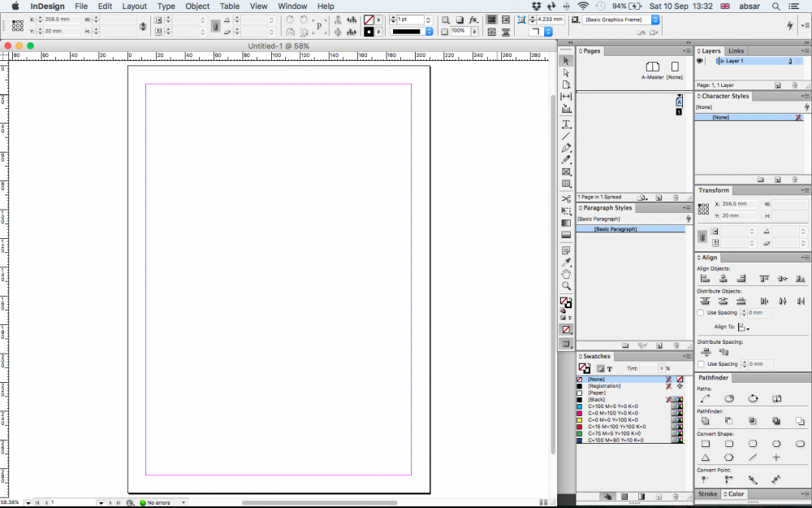This screenshot has width=812, height=508.
Task: Expand Layer 1 disclosure triangle
Action: coord(722,61)
